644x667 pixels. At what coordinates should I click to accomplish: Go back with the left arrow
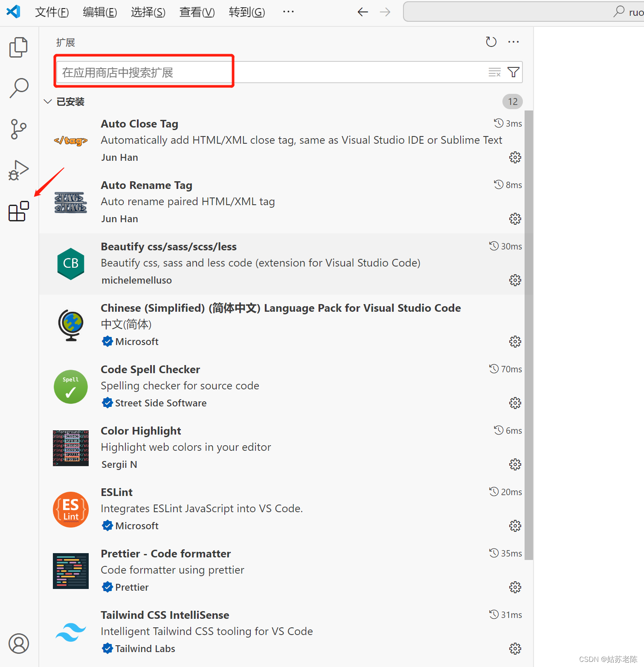[363, 12]
